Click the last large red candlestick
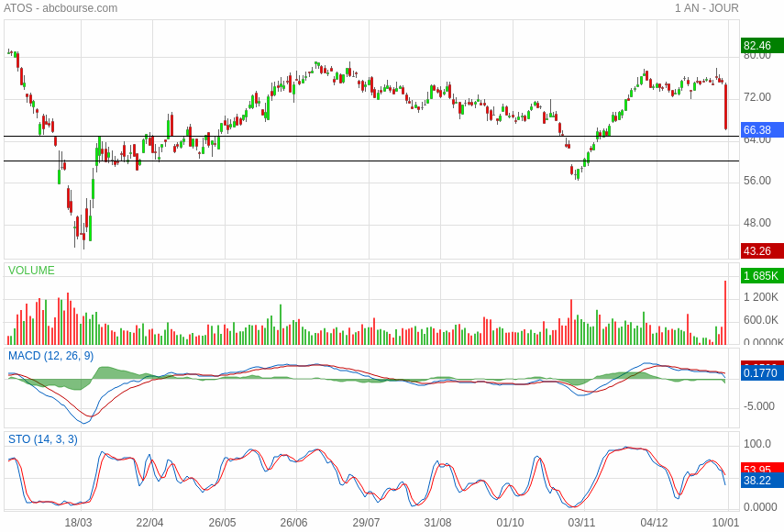The width and height of the screenshot is (784, 532). pos(726,107)
